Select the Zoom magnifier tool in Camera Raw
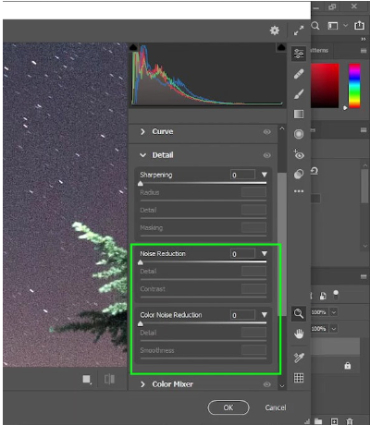Viewport: 370px width, 425px height. (x=299, y=314)
